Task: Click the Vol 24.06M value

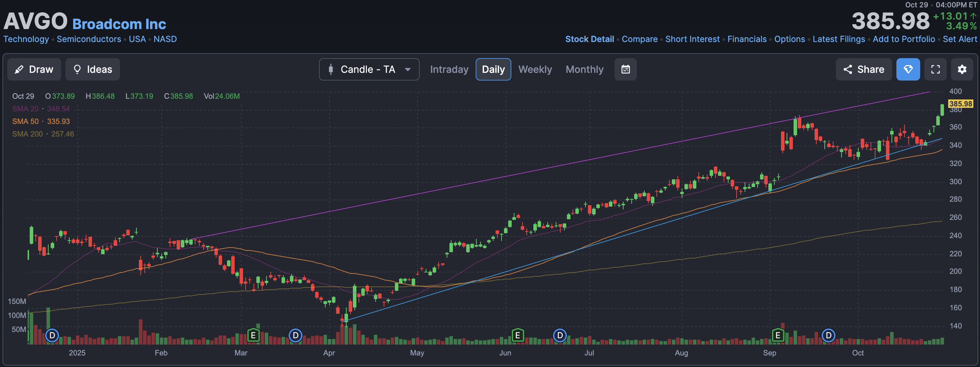Action: pos(221,96)
